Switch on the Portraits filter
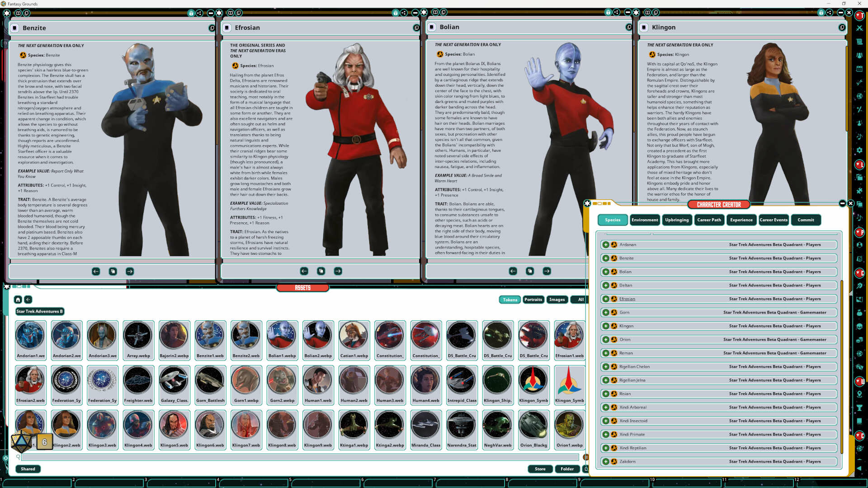Screen dimensions: 868x488 (533, 300)
